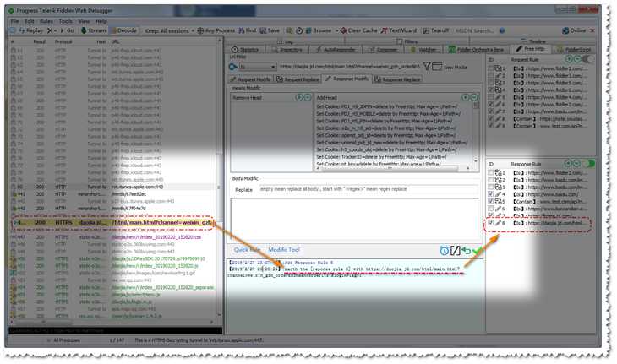Image resolution: width=617 pixels, height=364 pixels.
Task: Open the TextWizard tool
Action: coord(399,30)
